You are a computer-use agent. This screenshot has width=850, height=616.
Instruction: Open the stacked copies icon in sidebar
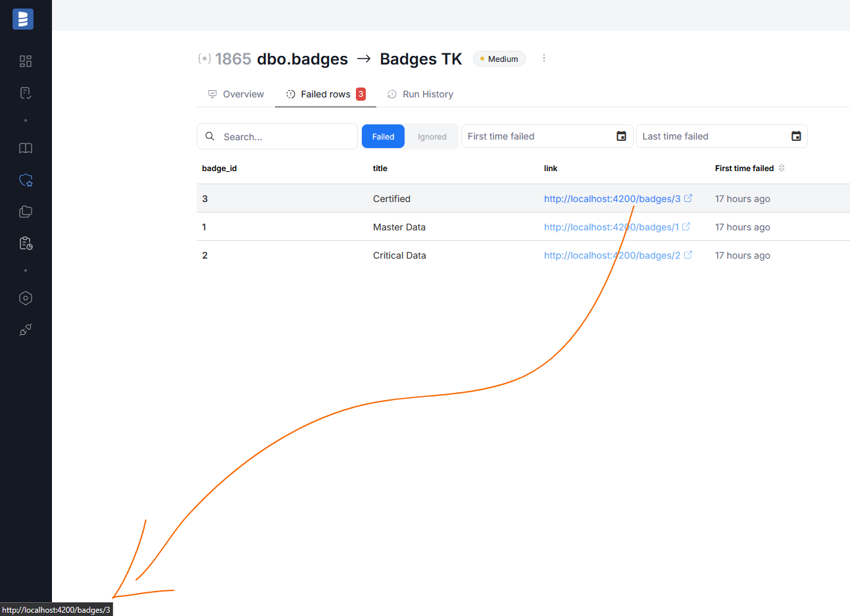point(26,211)
